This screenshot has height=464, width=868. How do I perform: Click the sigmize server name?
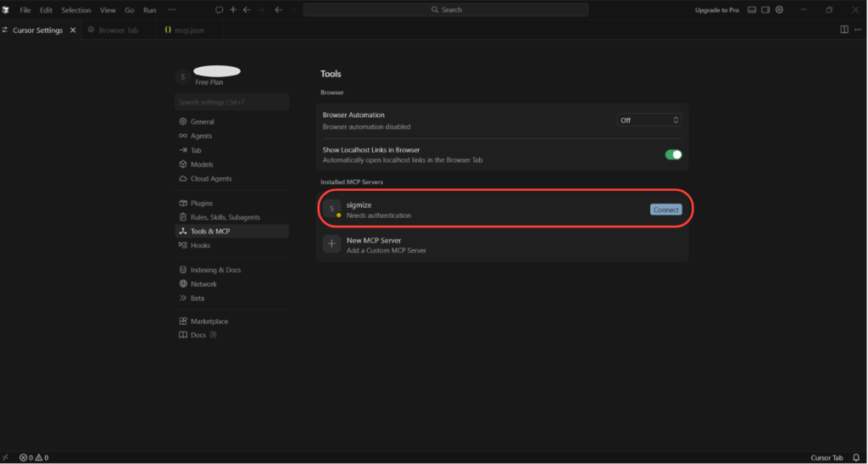[359, 205]
